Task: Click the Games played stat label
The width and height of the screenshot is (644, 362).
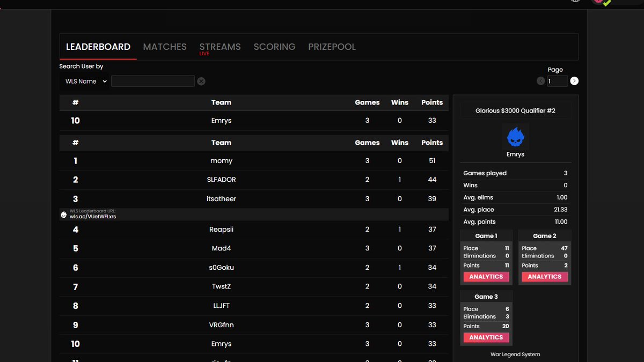Action: 485,173
